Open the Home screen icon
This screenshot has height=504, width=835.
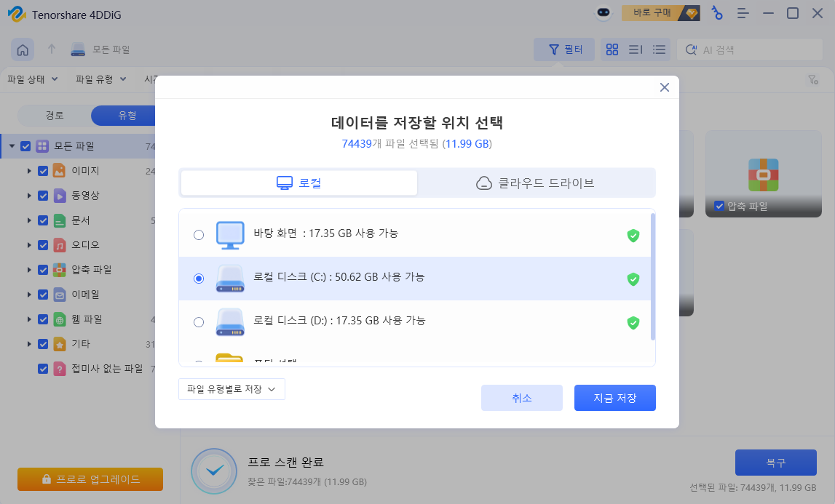coord(23,49)
